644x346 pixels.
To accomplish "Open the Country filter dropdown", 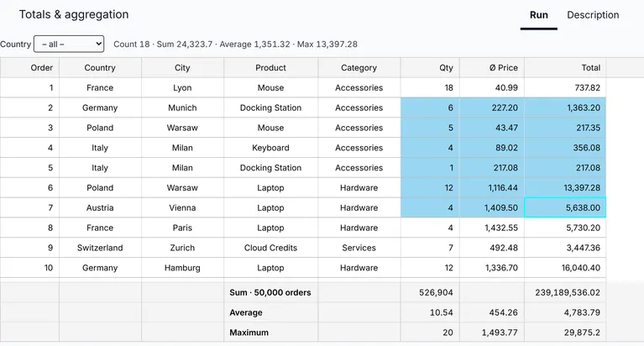I will (x=69, y=44).
